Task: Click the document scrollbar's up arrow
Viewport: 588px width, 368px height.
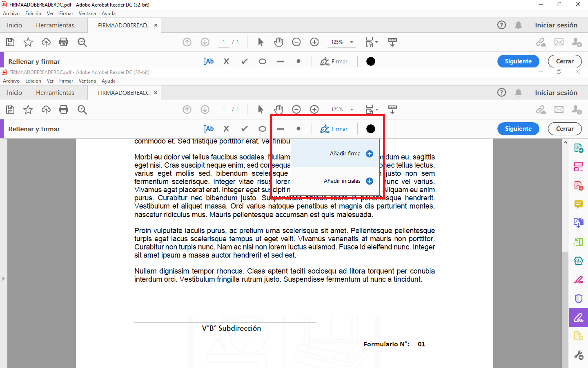Action: point(565,143)
